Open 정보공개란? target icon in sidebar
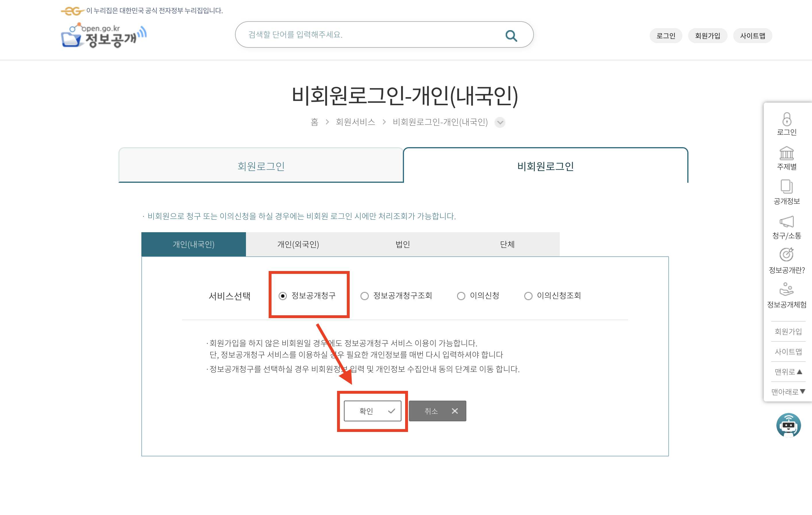 pos(786,255)
